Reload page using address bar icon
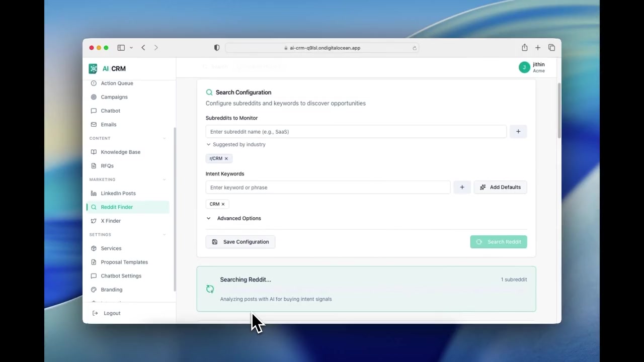This screenshot has height=362, width=644. [x=415, y=48]
